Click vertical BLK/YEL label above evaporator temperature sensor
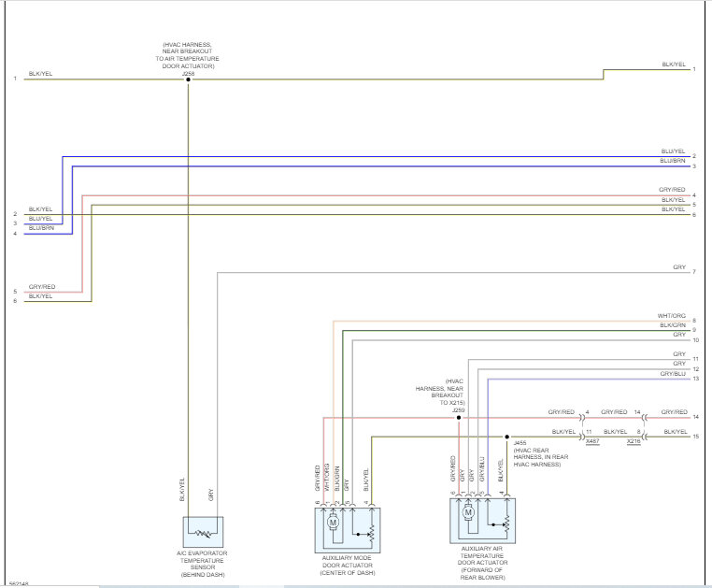The width and height of the screenshot is (712, 588). (181, 490)
